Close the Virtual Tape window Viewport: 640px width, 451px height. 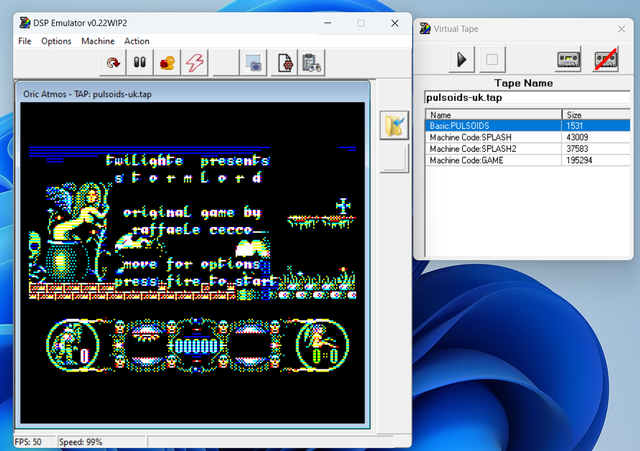click(621, 29)
